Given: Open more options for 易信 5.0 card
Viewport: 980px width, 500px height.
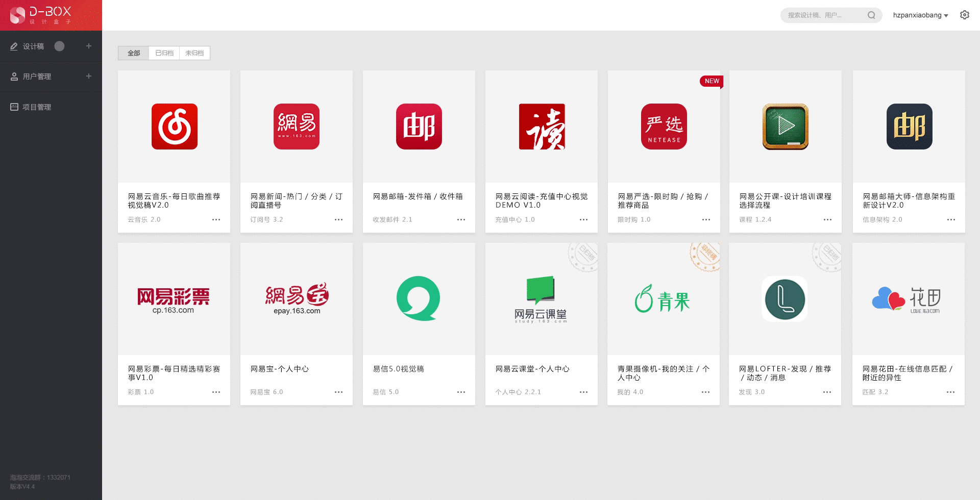Looking at the screenshot, I should (x=461, y=392).
